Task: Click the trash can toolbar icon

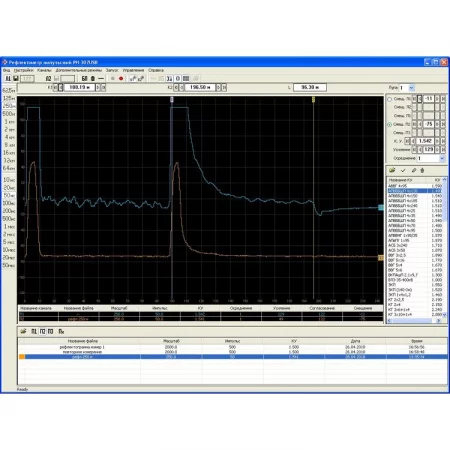Action: [93, 79]
